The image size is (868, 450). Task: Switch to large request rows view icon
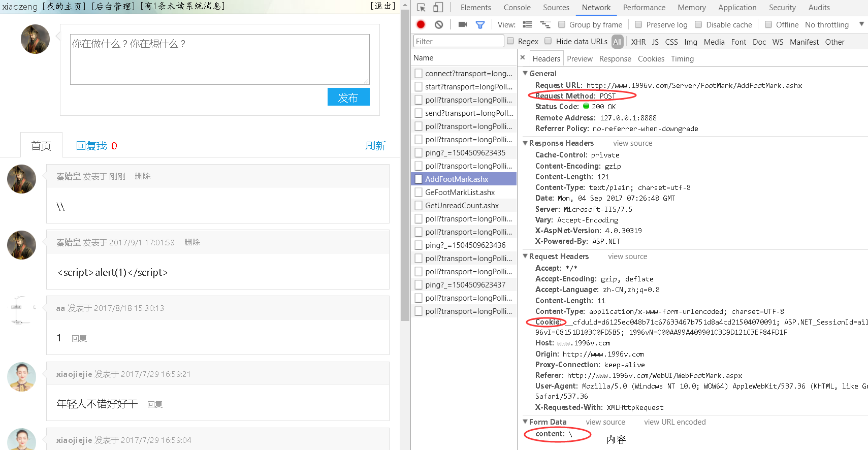(527, 24)
